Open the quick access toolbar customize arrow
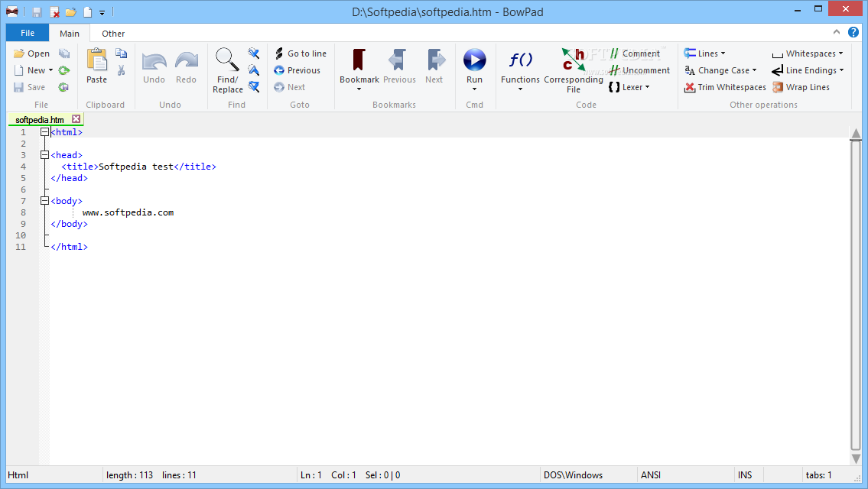The height and width of the screenshot is (489, 868). click(x=102, y=12)
